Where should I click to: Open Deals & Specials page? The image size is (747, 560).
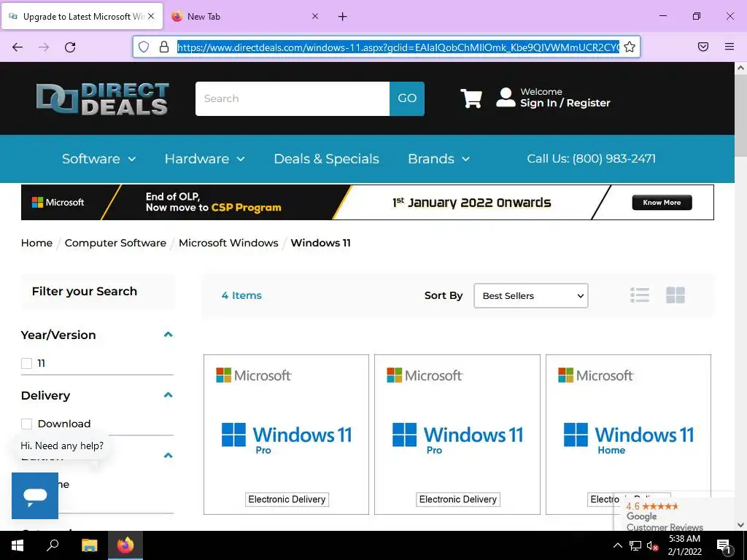pyautogui.click(x=326, y=158)
